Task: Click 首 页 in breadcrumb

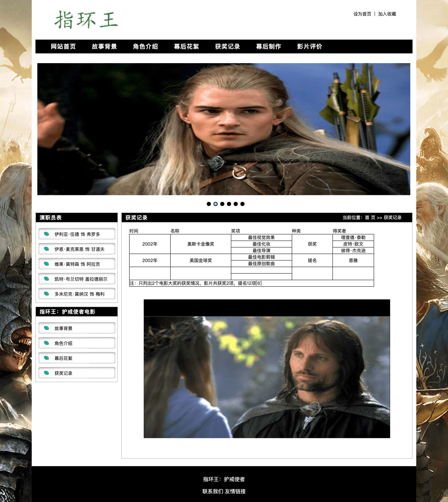Action: (x=370, y=217)
